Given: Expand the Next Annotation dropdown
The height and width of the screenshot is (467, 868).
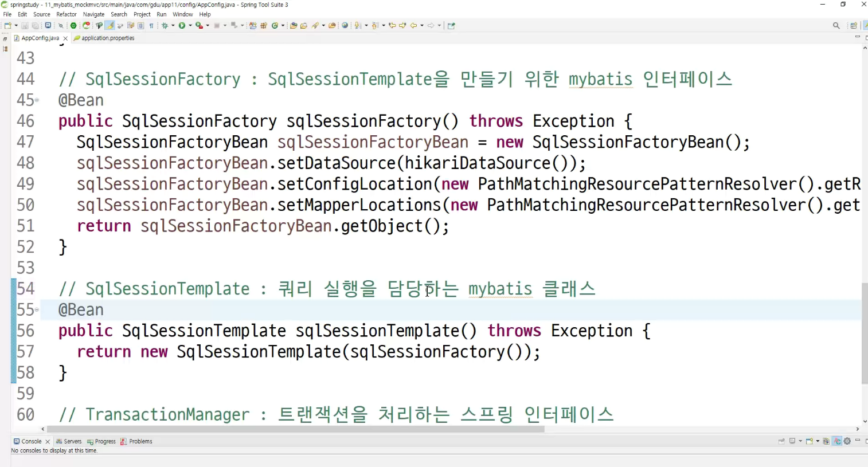Looking at the screenshot, I should pyautogui.click(x=366, y=25).
